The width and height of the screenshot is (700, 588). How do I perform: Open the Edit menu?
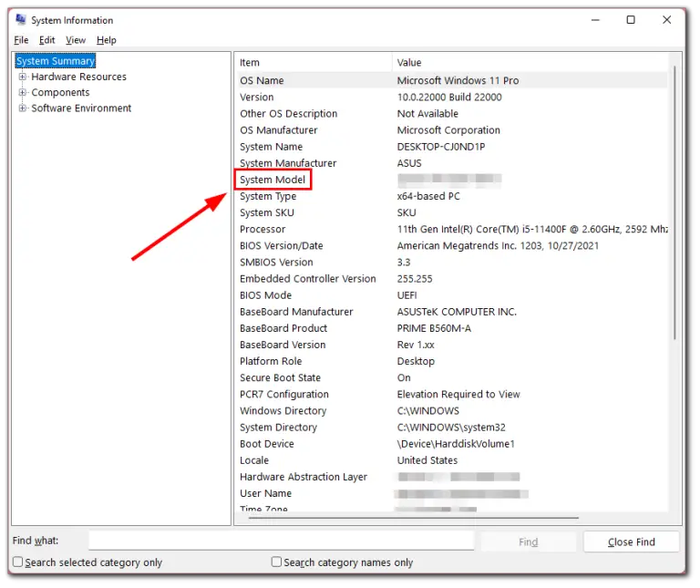click(x=46, y=40)
